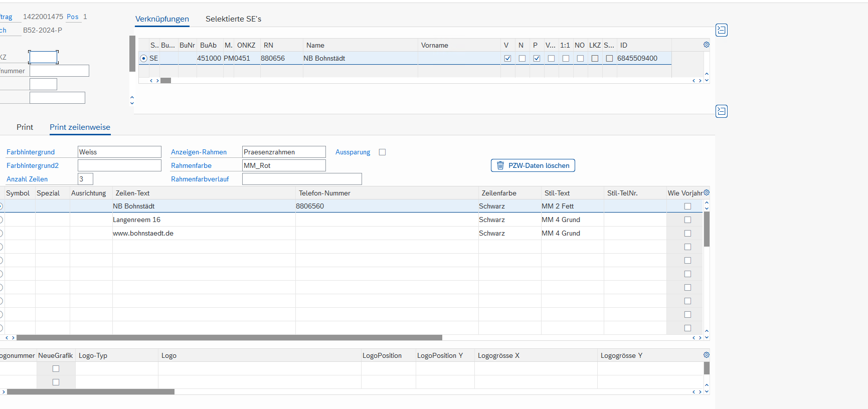This screenshot has height=409, width=868.
Task: Click the Aussparung label link
Action: click(x=353, y=152)
